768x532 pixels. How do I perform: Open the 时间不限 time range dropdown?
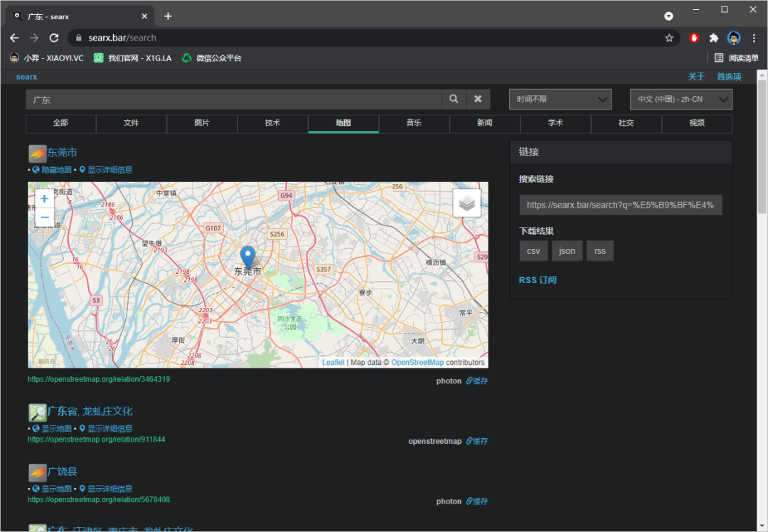point(560,100)
